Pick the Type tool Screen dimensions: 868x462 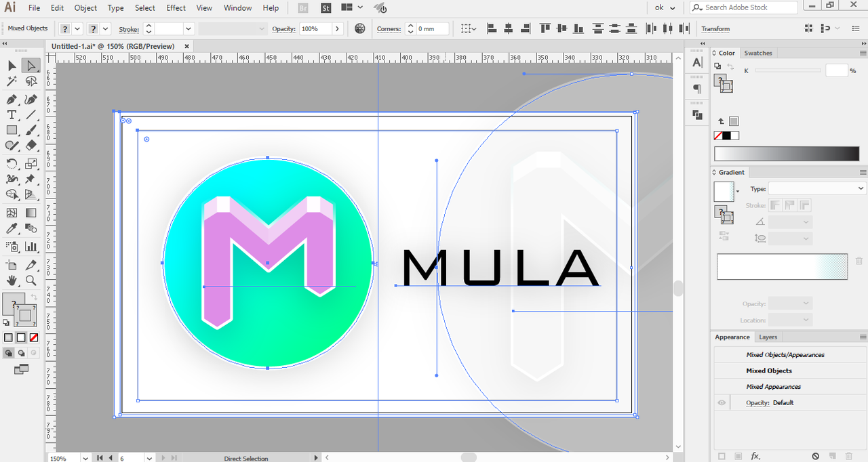tap(12, 115)
